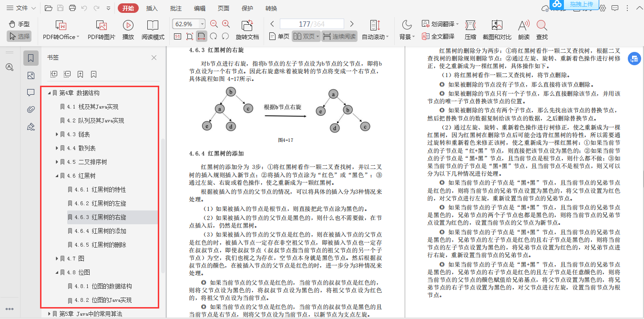Image resolution: width=644 pixels, height=319 pixels.
Task: Open 查找 search with the magnifier icon
Action: tap(542, 30)
